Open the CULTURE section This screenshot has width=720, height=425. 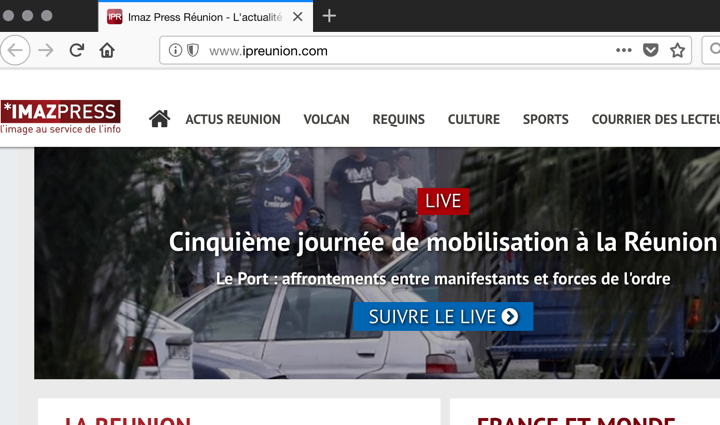point(474,119)
